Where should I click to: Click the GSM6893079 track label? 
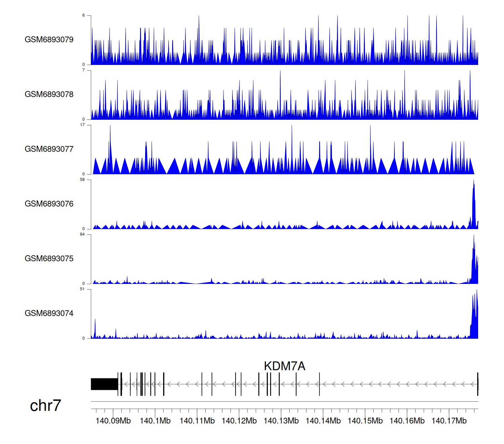[x=49, y=40]
